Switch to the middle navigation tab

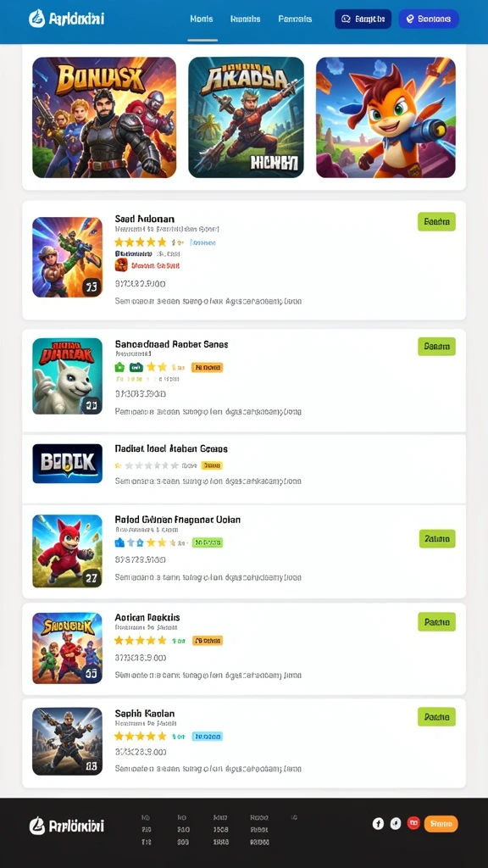point(245,19)
